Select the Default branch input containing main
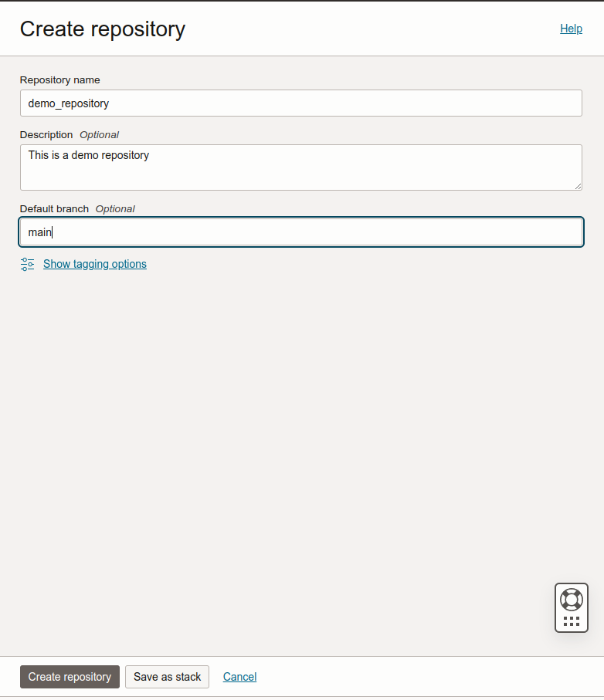Image resolution: width=604 pixels, height=700 pixels. pyautogui.click(x=300, y=232)
